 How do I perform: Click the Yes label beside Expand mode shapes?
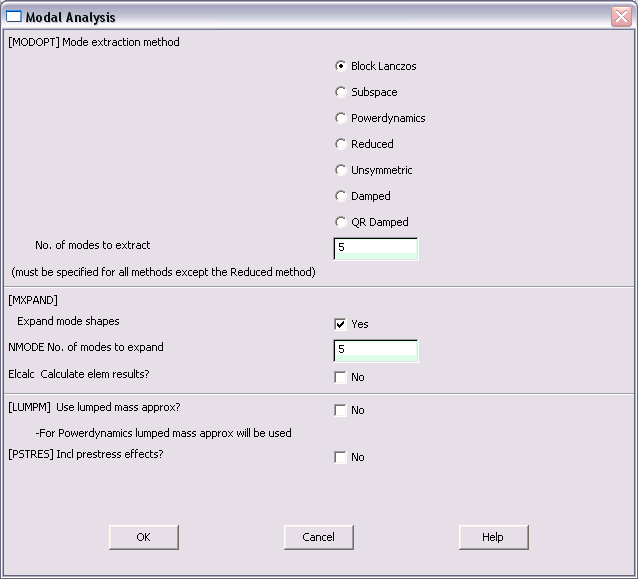[360, 324]
